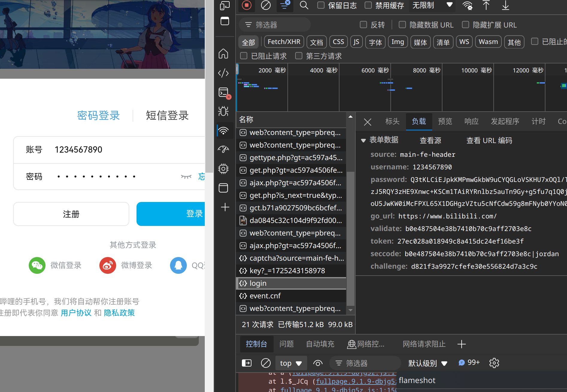Open the 网络请求阻止 drawer tab
The height and width of the screenshot is (392, 567).
coord(424,344)
